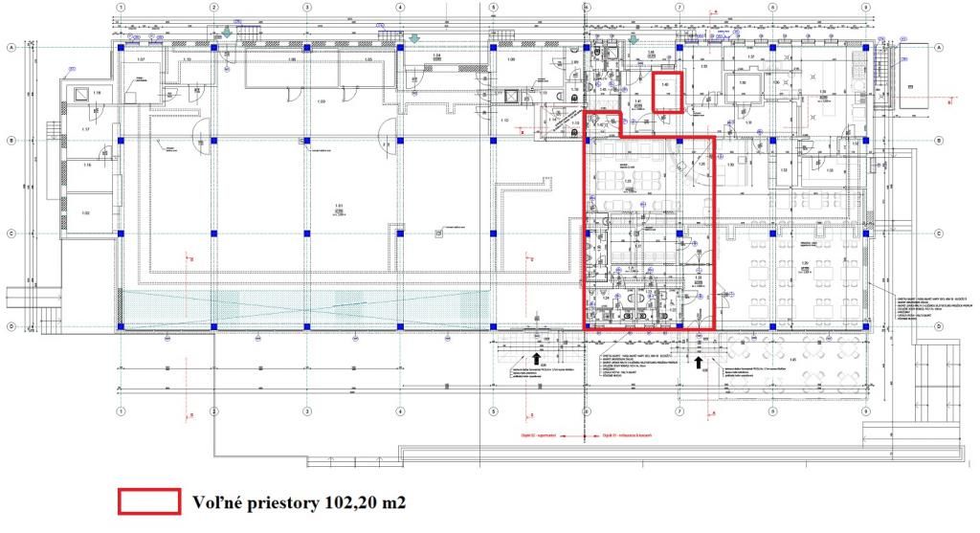The height and width of the screenshot is (533, 980).
Task: Click grid axis marker 9 in bottom row
Action: [864, 413]
